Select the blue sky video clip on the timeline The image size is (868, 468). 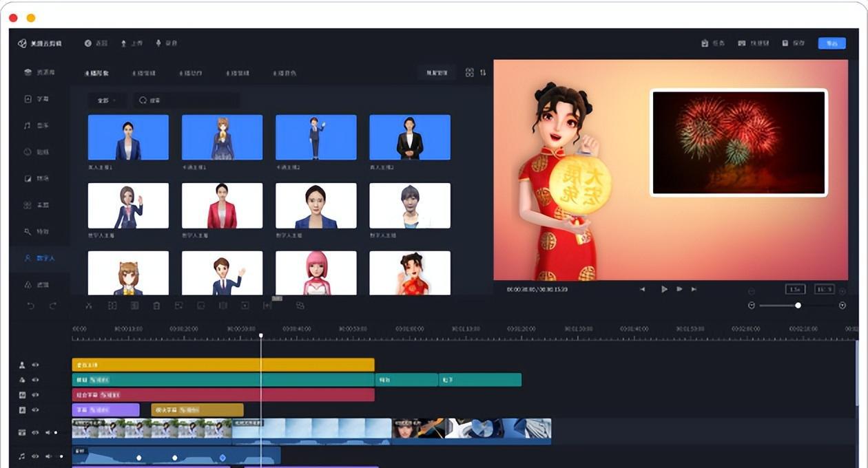click(x=312, y=431)
